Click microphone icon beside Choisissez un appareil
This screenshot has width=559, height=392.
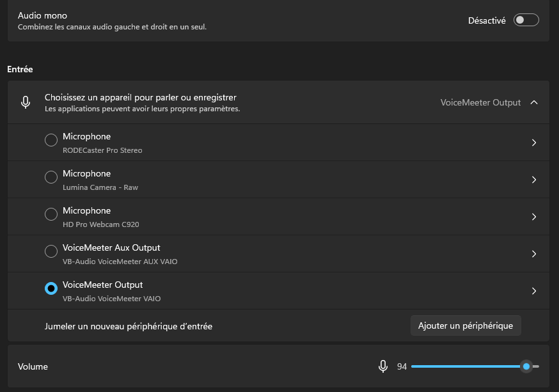(26, 102)
